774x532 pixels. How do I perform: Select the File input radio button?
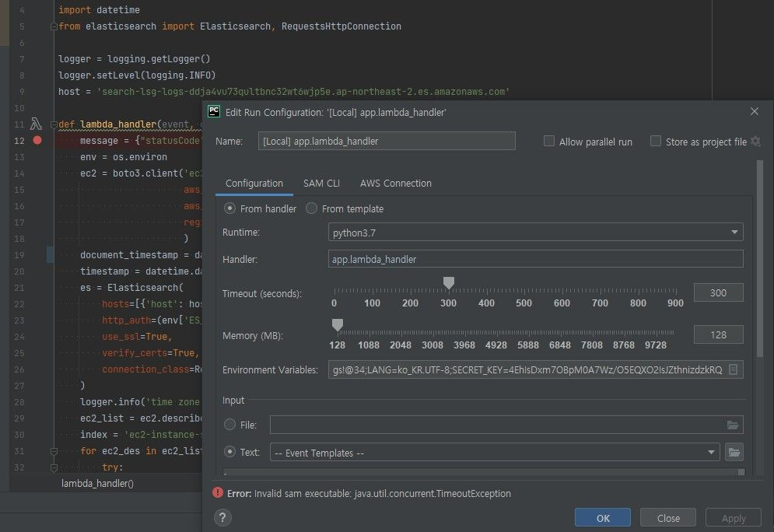point(229,425)
